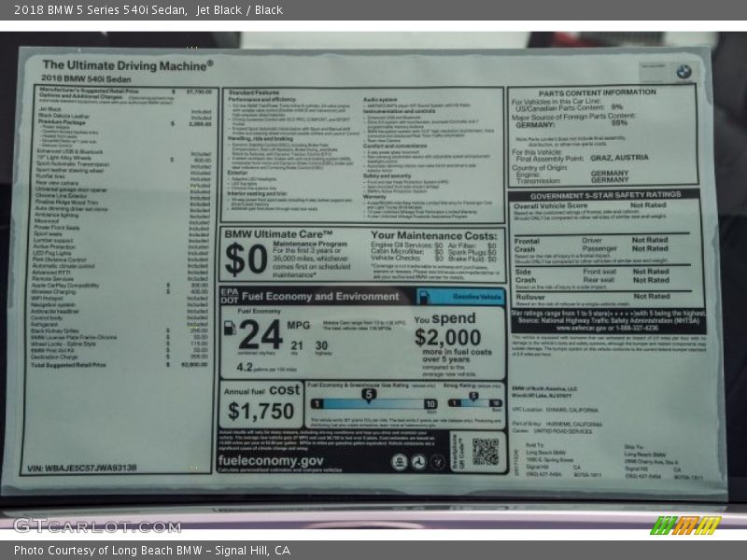This screenshot has width=747, height=560.
Task: Click the EPA seal icon near fueleconomy.gov
Action: click(400, 461)
